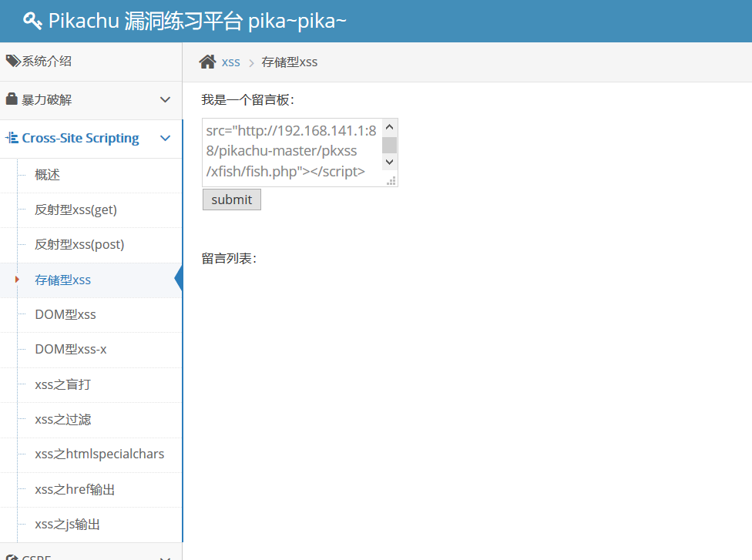Click the 我是一个留言板 label
The height and width of the screenshot is (560, 752).
point(247,99)
